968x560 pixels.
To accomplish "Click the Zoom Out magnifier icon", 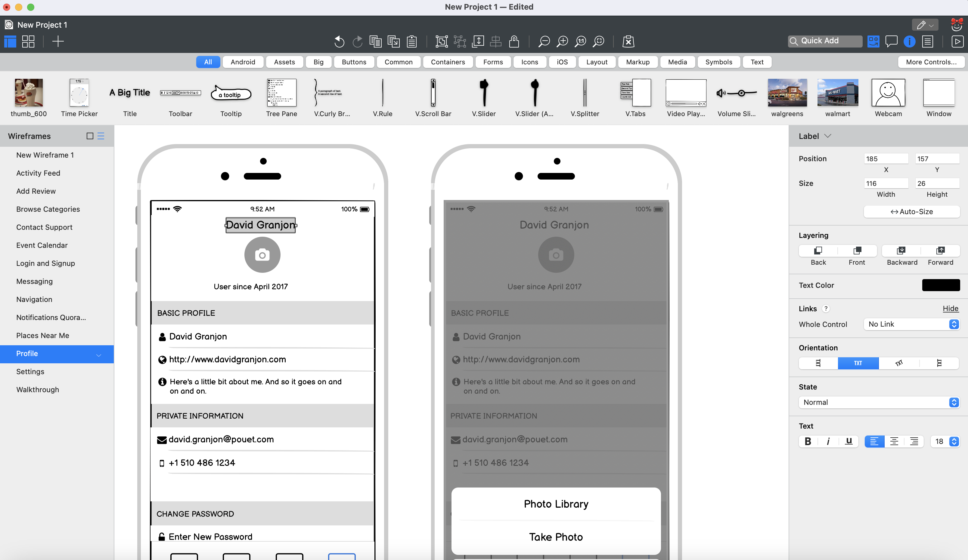I will [544, 41].
